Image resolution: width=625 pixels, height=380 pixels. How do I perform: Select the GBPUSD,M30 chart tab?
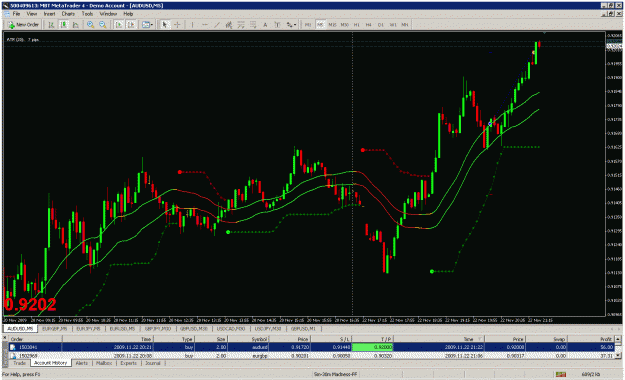tap(194, 329)
